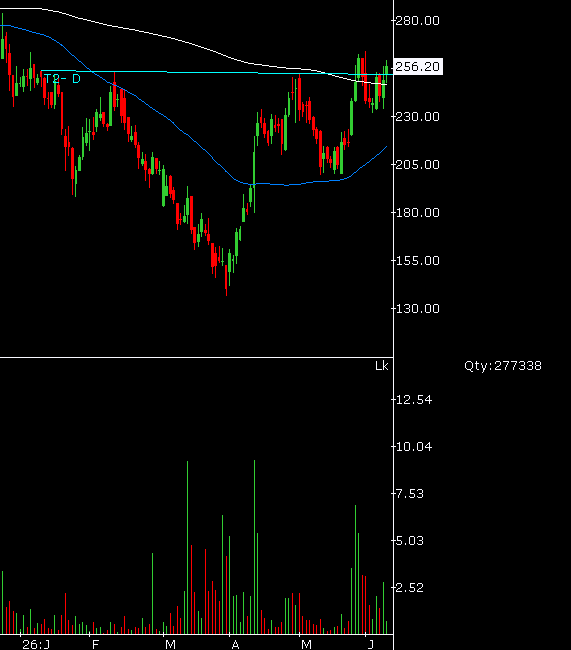Click the F month marker on time axis
Image resolution: width=571 pixels, height=650 pixels.
click(95, 644)
